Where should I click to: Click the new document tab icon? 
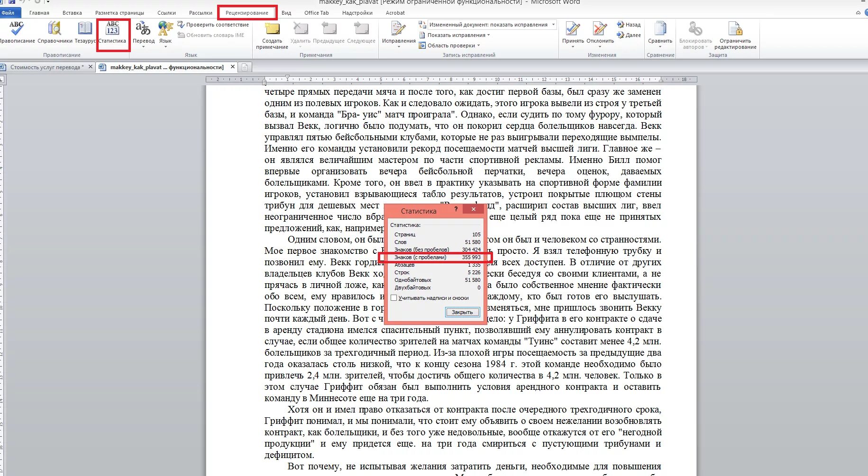coord(245,67)
